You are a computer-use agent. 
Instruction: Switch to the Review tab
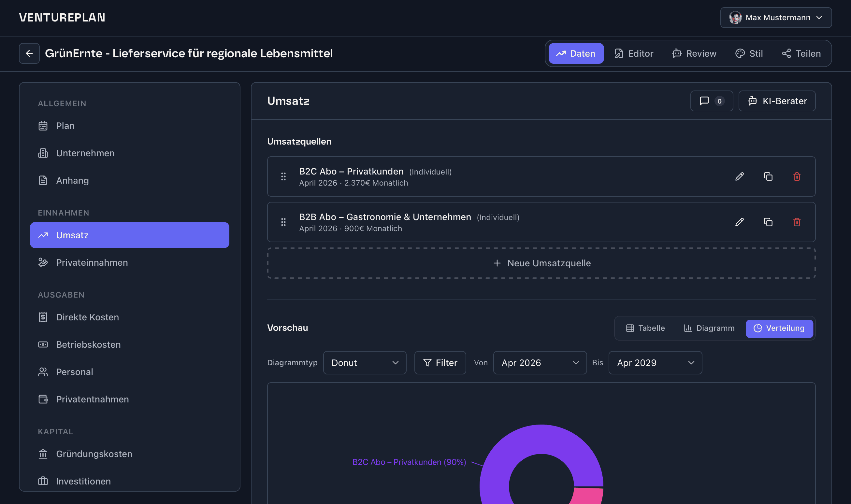pyautogui.click(x=694, y=53)
